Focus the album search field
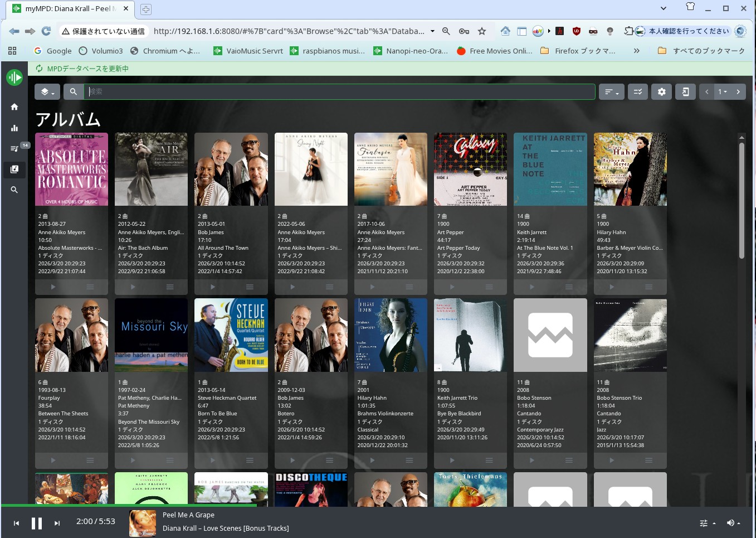 pyautogui.click(x=339, y=92)
